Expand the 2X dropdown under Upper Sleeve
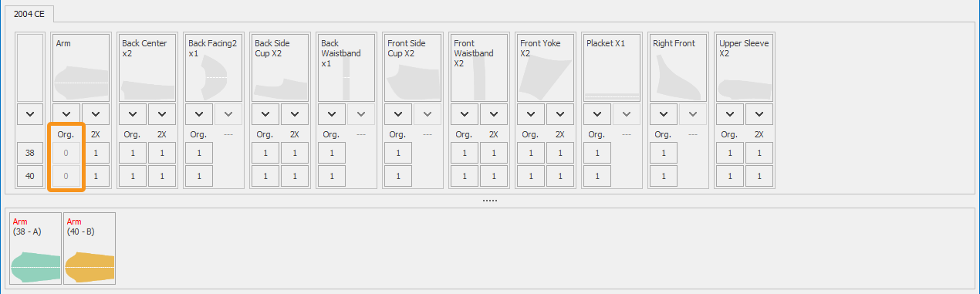This screenshot has height=294, width=980. click(759, 114)
